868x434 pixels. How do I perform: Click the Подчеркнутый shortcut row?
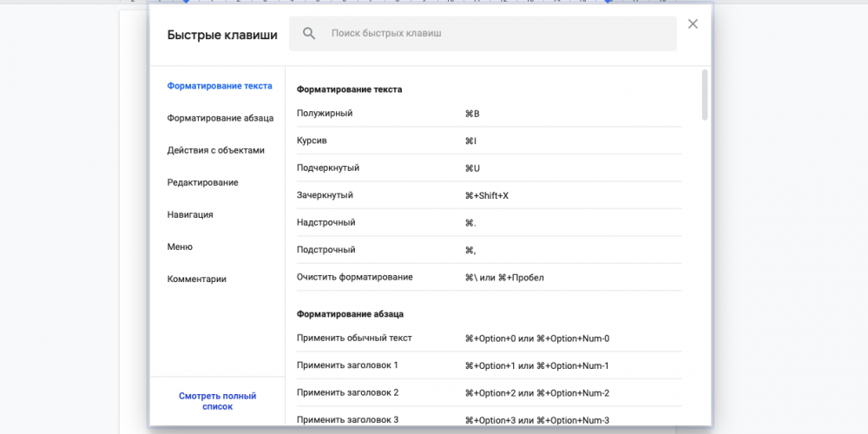(x=489, y=168)
